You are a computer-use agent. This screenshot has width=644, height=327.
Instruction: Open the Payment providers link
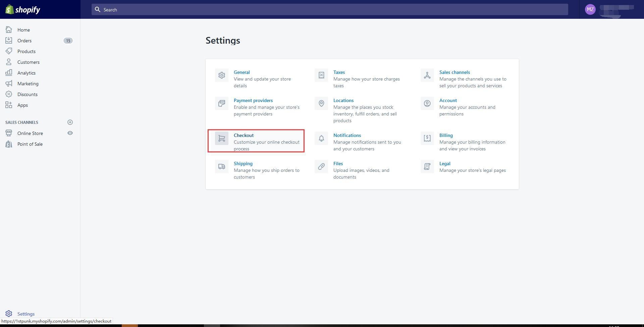tap(253, 100)
